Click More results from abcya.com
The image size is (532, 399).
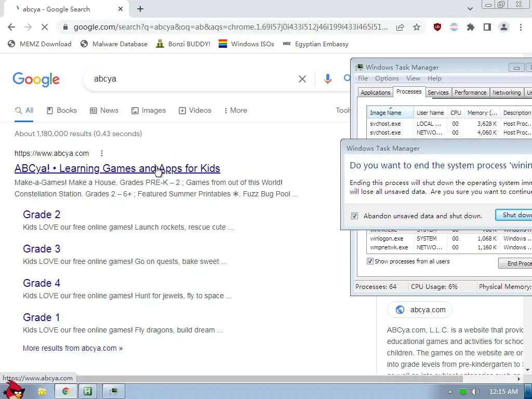pyautogui.click(x=73, y=348)
